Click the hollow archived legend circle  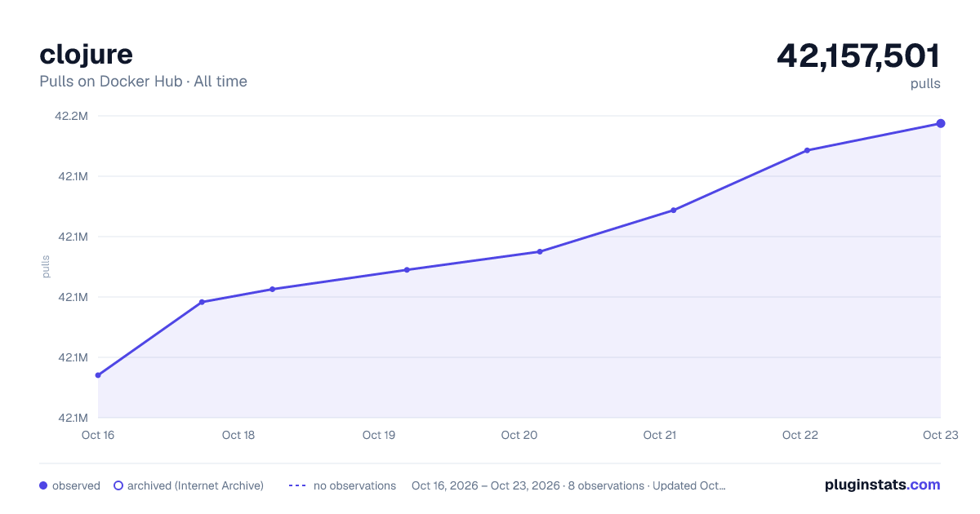(118, 485)
